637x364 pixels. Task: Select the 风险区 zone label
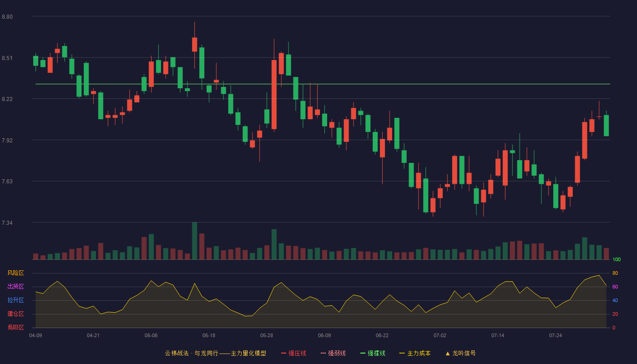pyautogui.click(x=15, y=273)
